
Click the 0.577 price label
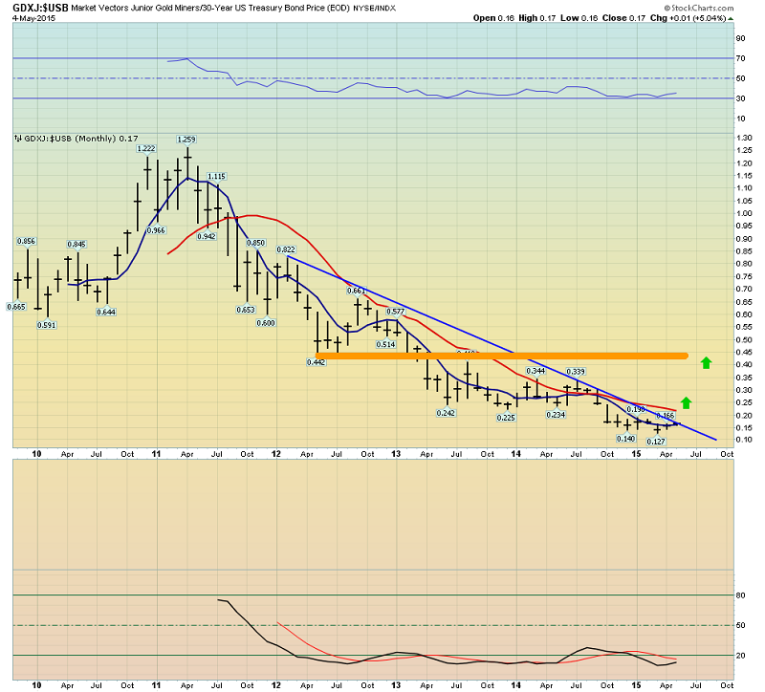[396, 311]
